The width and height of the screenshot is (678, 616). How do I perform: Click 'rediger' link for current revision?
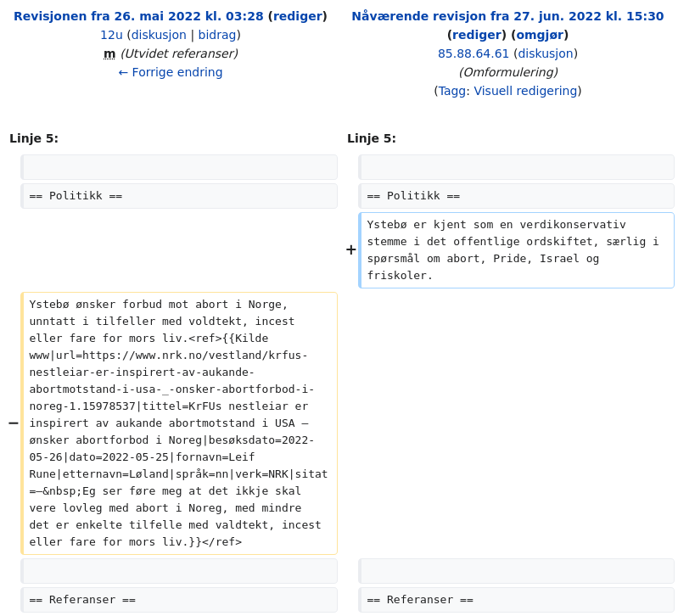point(477,35)
